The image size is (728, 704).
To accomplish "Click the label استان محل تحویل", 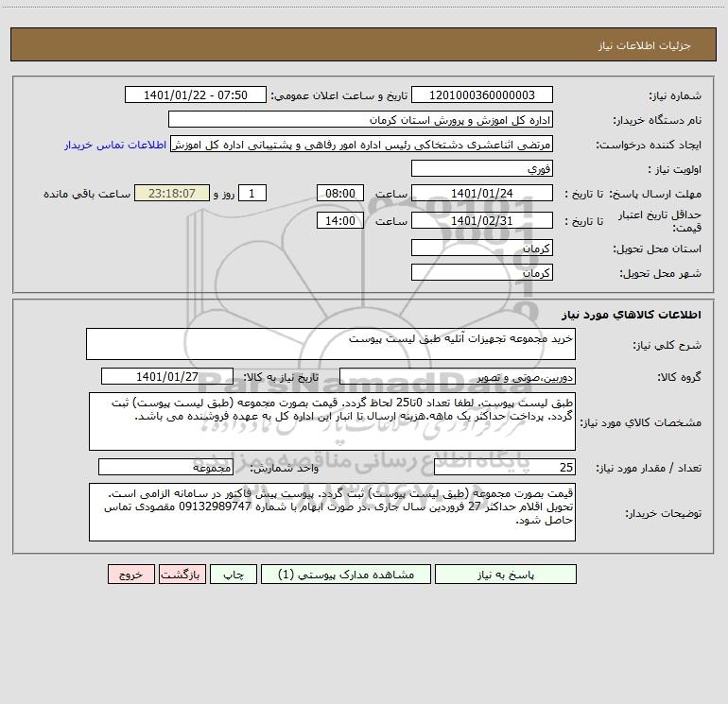I will tap(657, 249).
